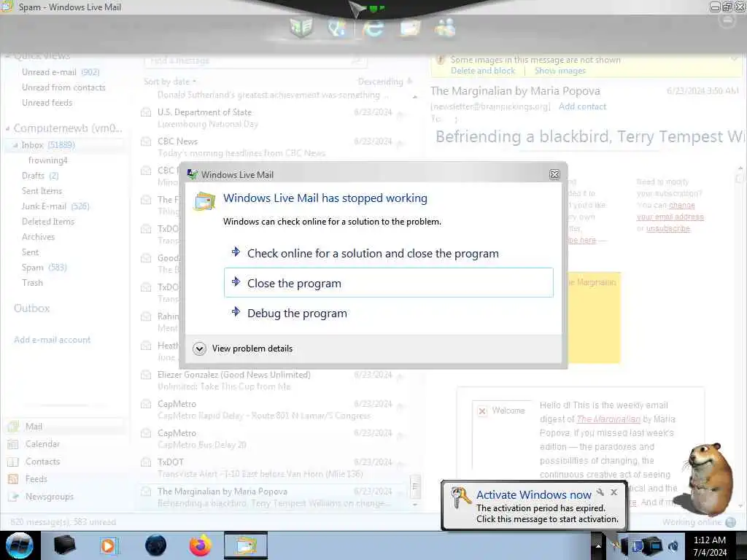
Task: Select the frowning4 subfolder
Action: coord(47,160)
